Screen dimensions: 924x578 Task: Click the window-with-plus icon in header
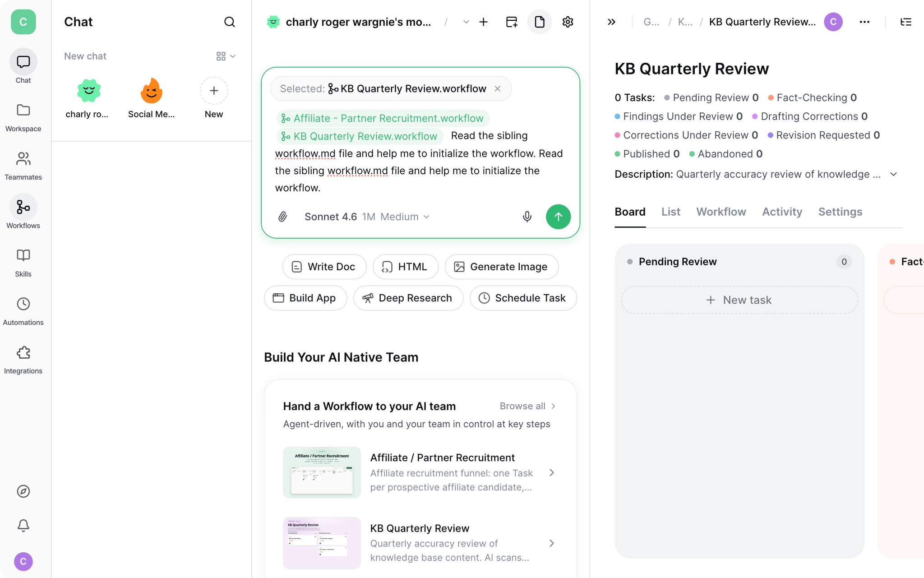tap(511, 22)
